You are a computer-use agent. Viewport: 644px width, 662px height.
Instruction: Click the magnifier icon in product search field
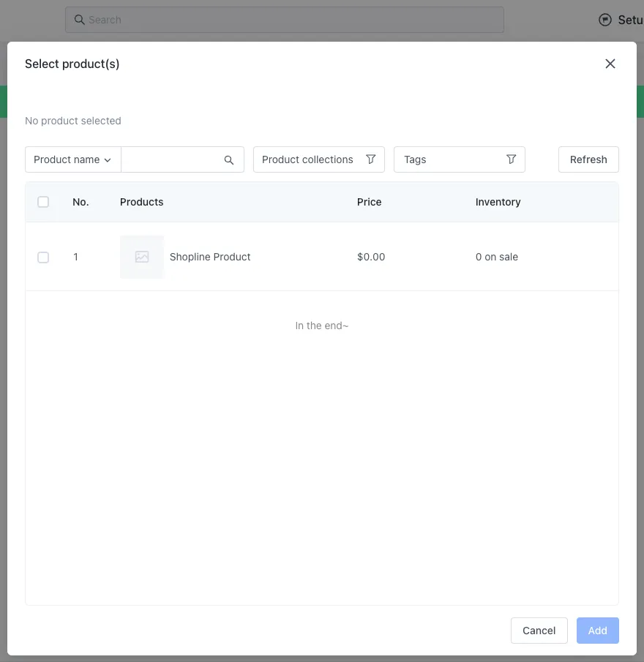pos(229,160)
